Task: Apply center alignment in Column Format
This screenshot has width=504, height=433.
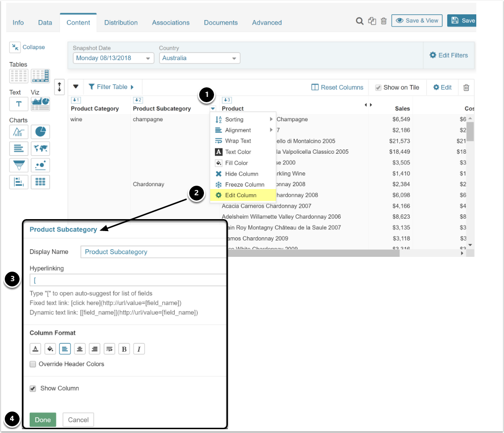Action: (x=80, y=349)
